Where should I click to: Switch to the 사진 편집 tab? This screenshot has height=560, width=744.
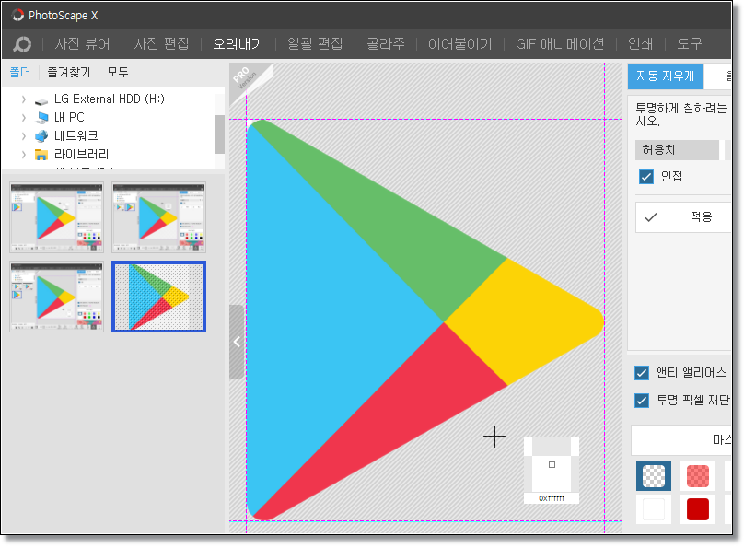click(161, 44)
